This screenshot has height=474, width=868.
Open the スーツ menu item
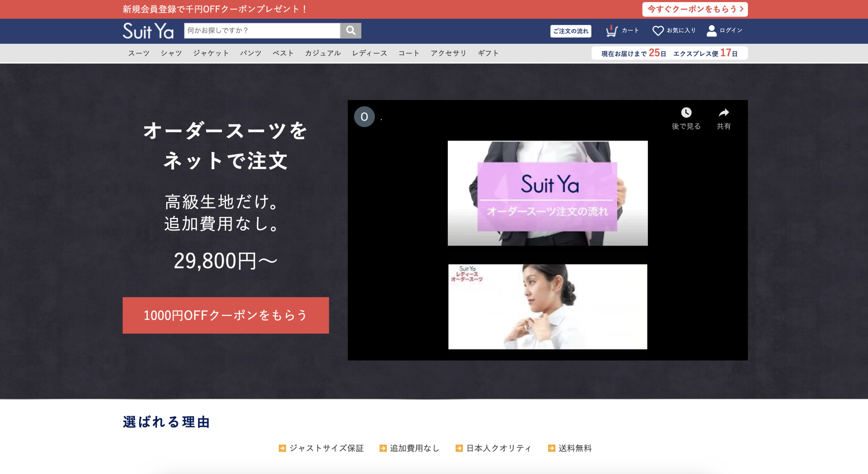pyautogui.click(x=139, y=53)
